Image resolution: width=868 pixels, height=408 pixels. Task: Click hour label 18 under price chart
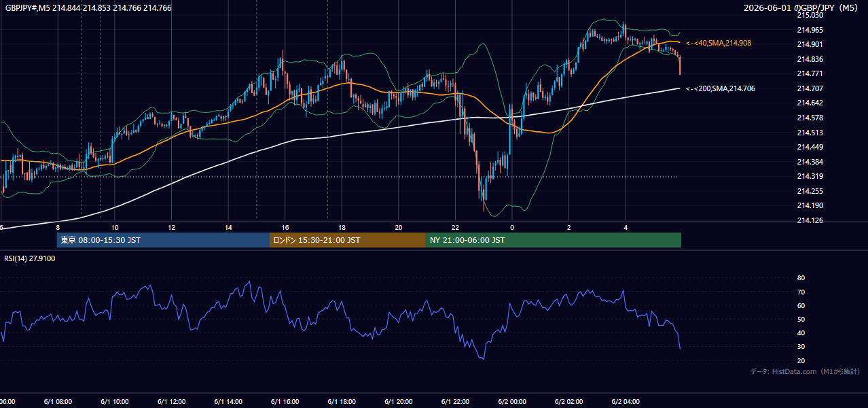point(342,228)
